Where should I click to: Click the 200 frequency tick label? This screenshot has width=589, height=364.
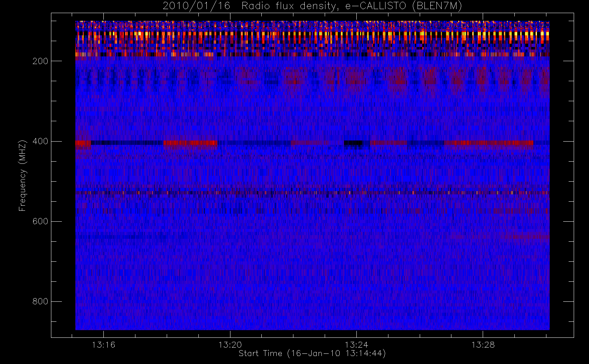coord(40,61)
